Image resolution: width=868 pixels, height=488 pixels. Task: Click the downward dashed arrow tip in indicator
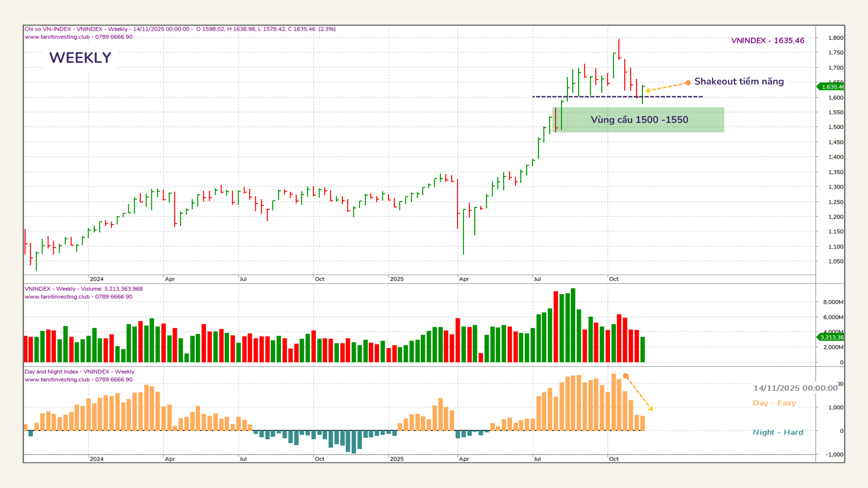[651, 409]
